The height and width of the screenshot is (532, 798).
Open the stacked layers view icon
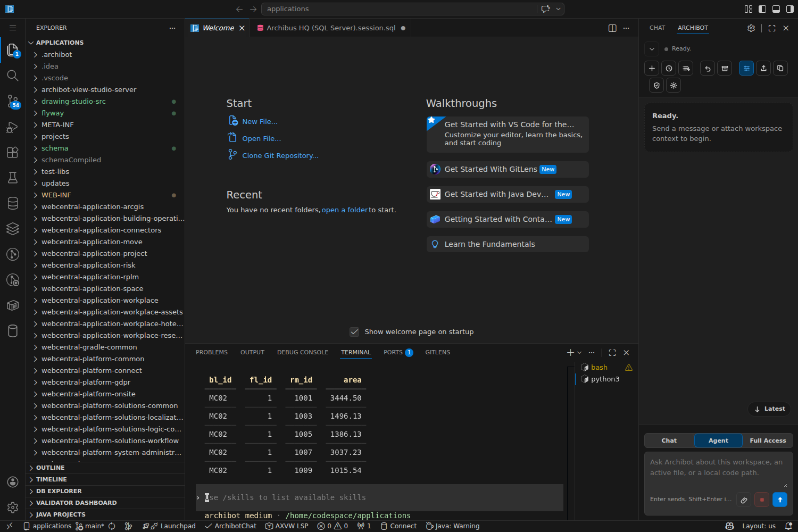(x=13, y=229)
